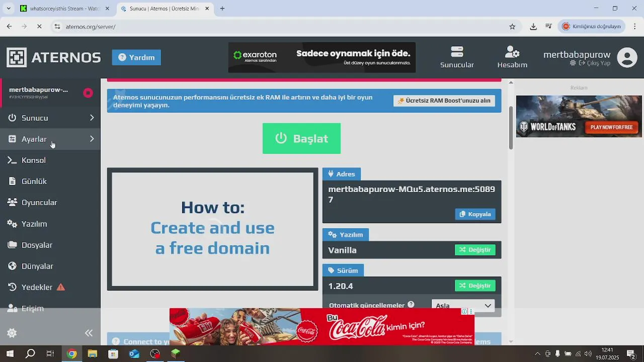Open the Windows Start menu
Viewport: 644px width, 362px height.
coord(10,353)
